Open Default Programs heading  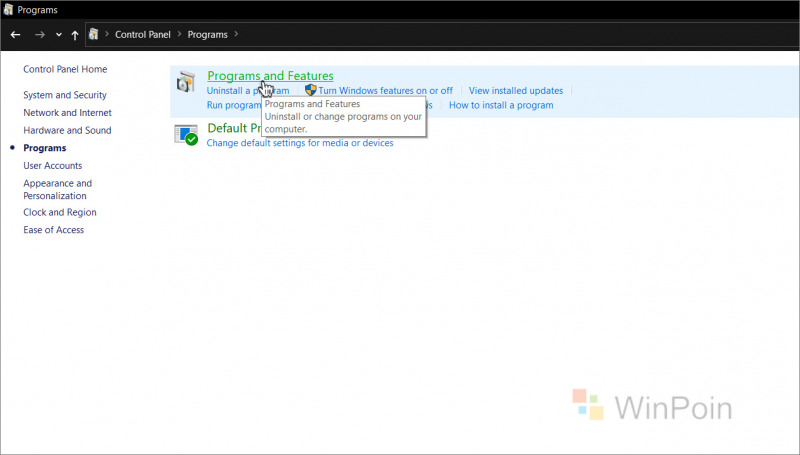[x=234, y=128]
